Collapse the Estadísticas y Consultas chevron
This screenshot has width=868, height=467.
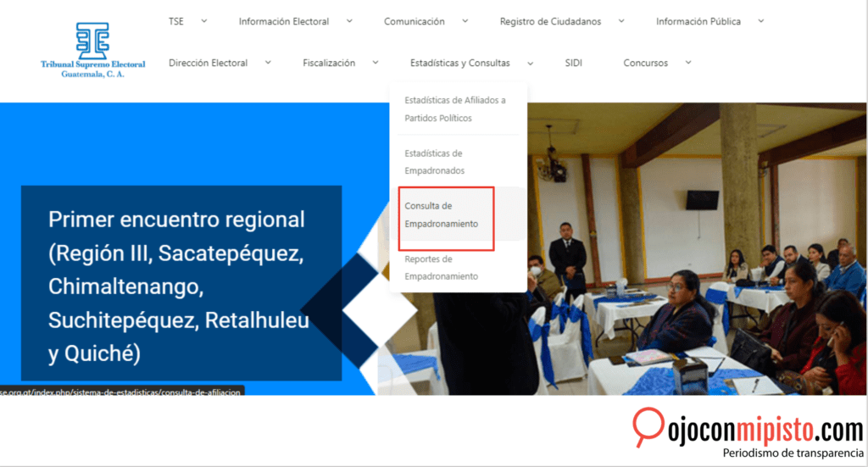pos(530,62)
